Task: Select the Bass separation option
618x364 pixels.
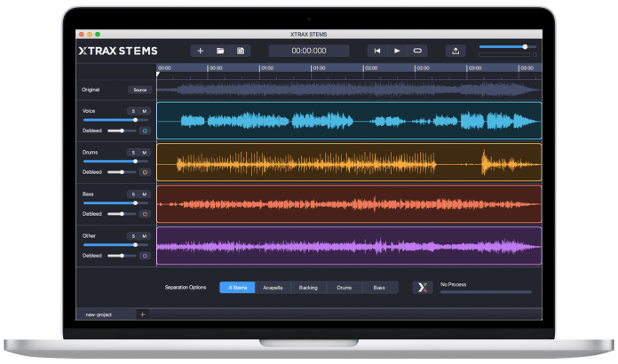Action: [x=379, y=288]
